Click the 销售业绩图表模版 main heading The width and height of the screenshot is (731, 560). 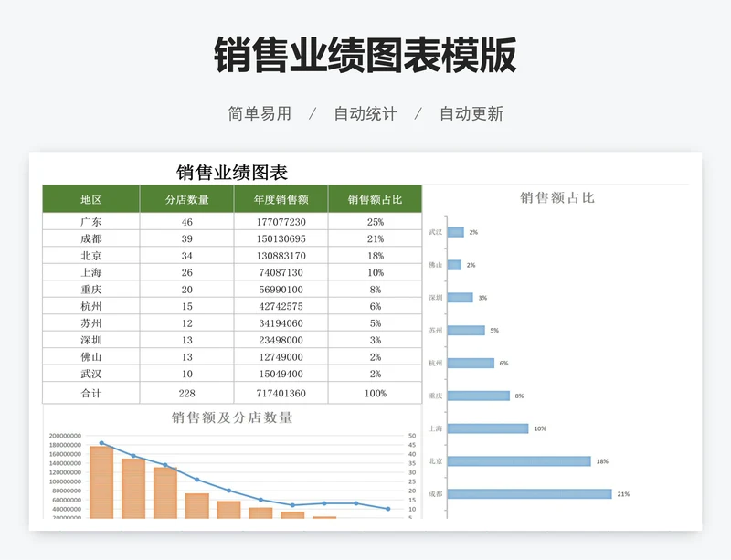tap(365, 55)
